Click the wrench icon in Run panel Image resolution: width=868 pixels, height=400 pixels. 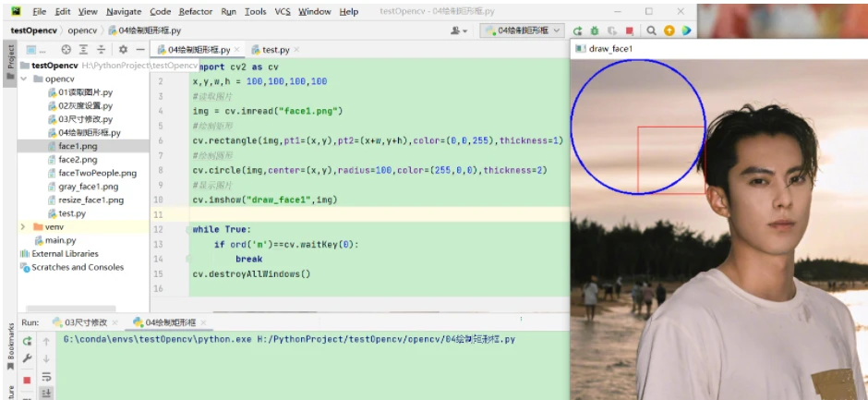click(x=27, y=359)
